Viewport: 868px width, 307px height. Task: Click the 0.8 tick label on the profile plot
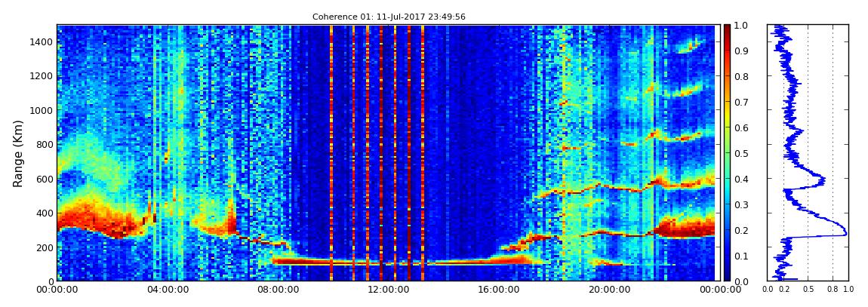tap(833, 290)
